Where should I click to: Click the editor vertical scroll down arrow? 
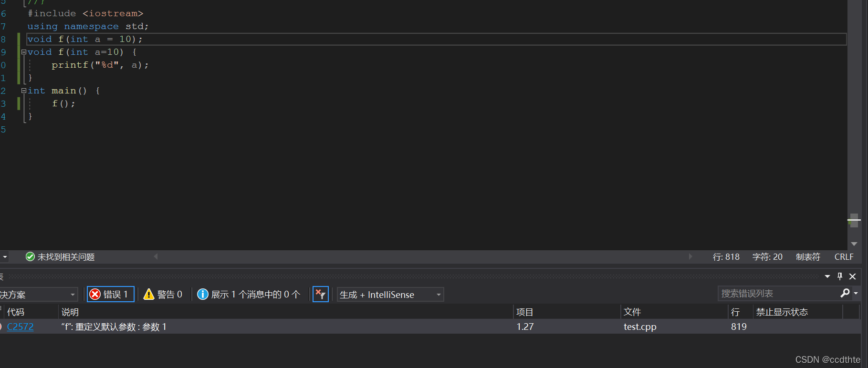(x=854, y=244)
